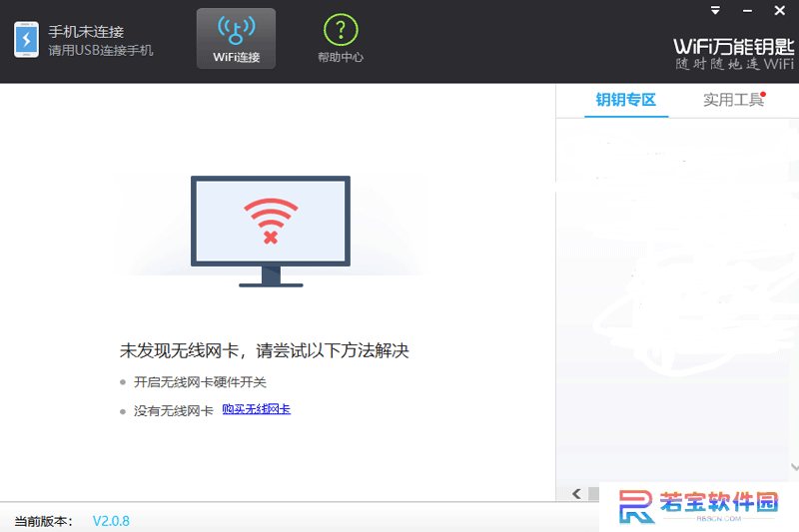Viewport: 799px width, 532px height.
Task: Open the title bar dropdown menu arrow
Action: pyautogui.click(x=715, y=10)
